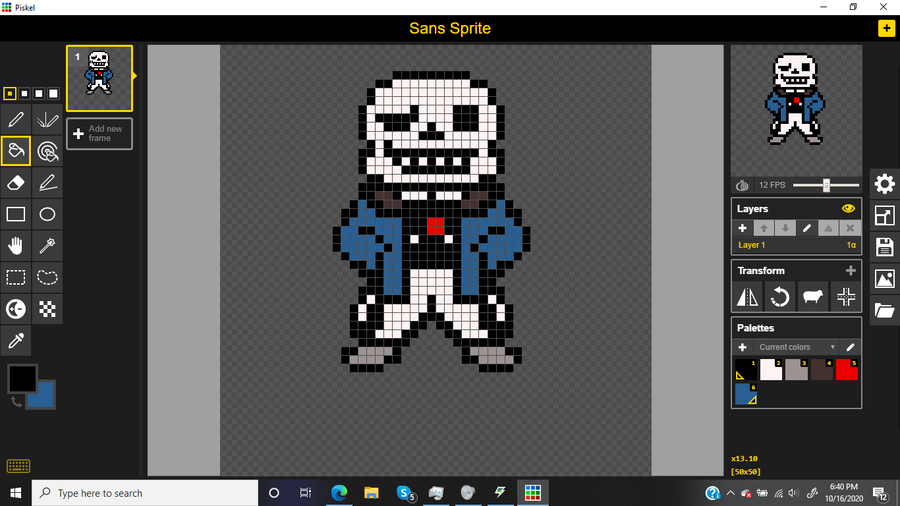The height and width of the screenshot is (506, 900).
Task: Flip the sprite with Transform flip
Action: pyautogui.click(x=747, y=297)
